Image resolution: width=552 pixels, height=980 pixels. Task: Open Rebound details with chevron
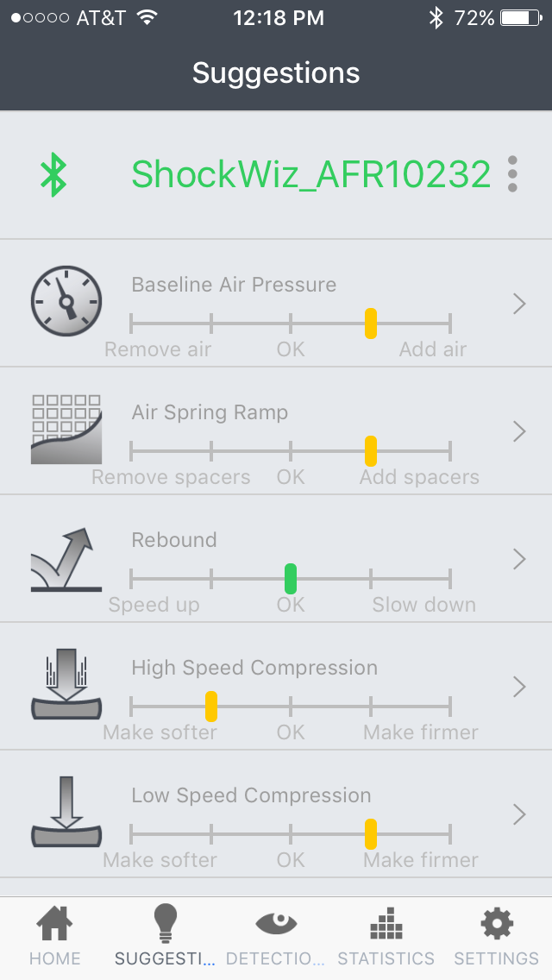(519, 559)
